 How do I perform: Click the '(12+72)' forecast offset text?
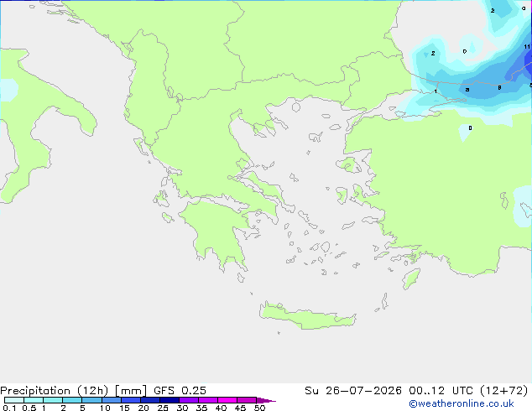pyautogui.click(x=504, y=391)
